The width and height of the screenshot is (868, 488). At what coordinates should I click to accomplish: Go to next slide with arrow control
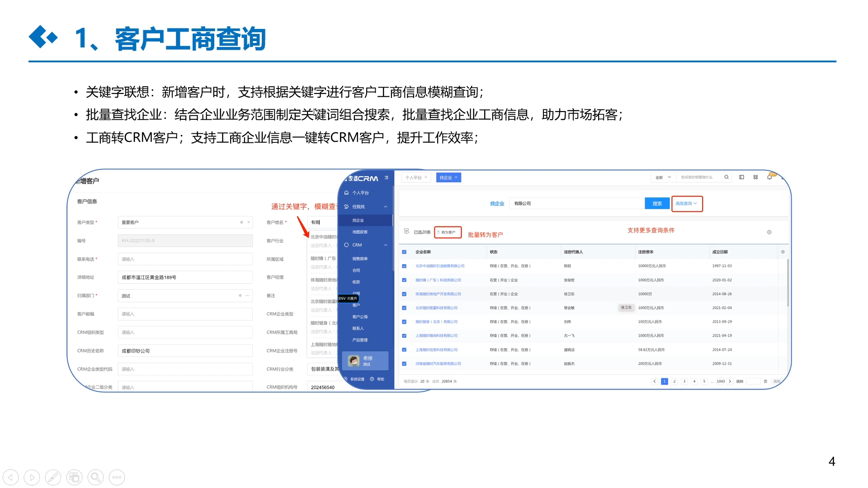(32, 477)
